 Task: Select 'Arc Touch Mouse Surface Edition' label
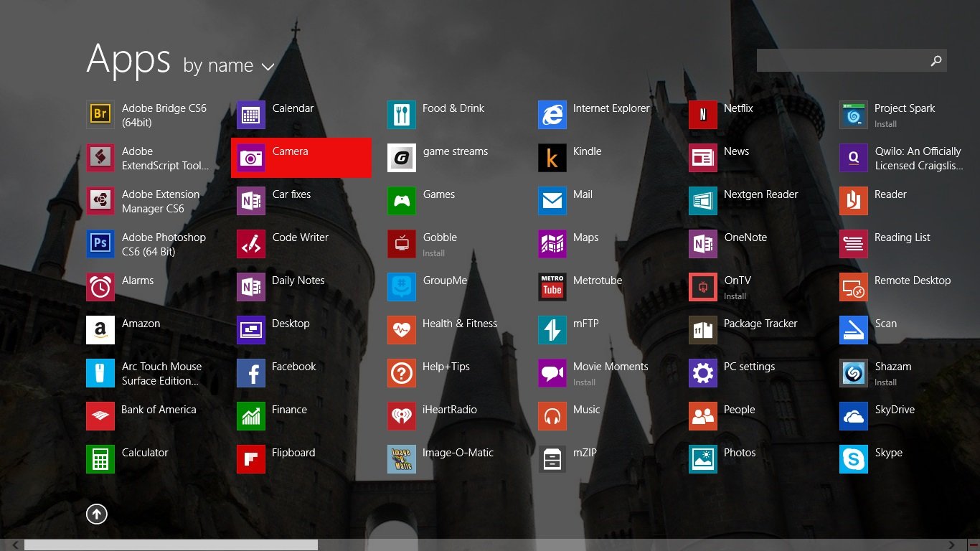point(162,374)
